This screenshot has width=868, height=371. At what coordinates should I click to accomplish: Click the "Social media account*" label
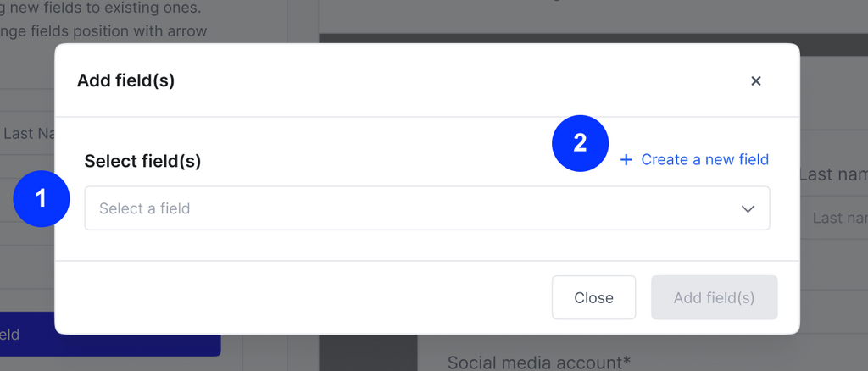coord(539,363)
